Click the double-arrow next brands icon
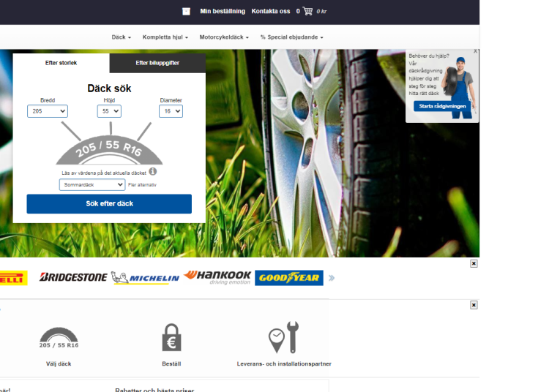The width and height of the screenshot is (549, 392). pos(332,278)
